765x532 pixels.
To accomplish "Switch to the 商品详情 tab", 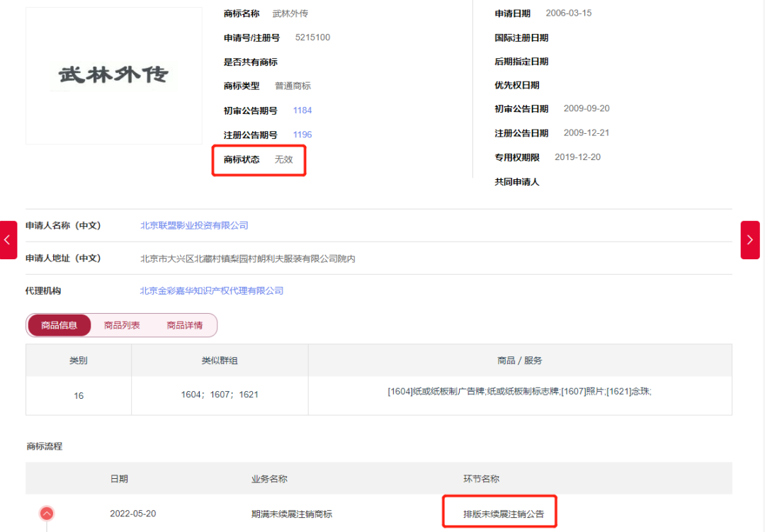I will coord(184,325).
